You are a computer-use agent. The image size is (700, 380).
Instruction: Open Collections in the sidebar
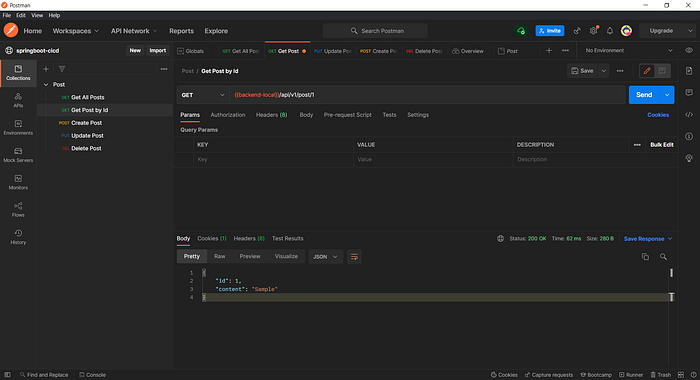18,73
